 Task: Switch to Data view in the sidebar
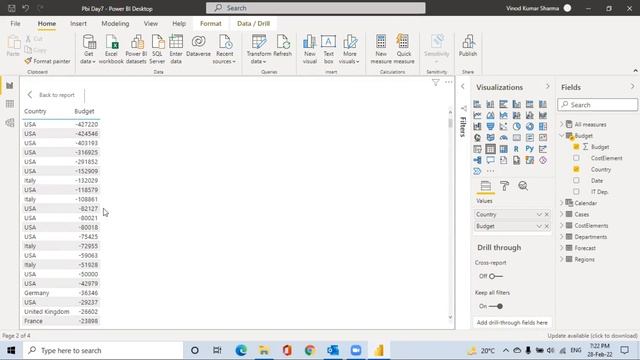pyautogui.click(x=10, y=104)
